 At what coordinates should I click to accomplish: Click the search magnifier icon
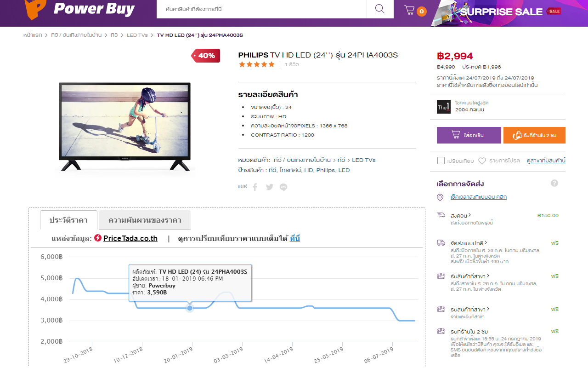[x=380, y=9]
